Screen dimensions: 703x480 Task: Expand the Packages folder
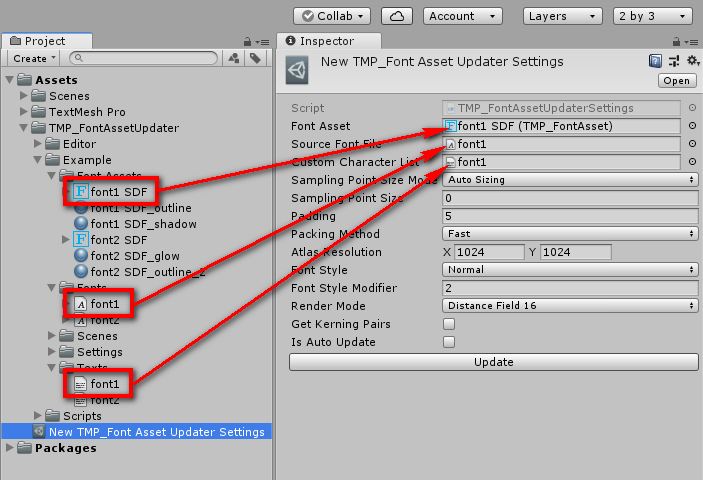coord(9,448)
